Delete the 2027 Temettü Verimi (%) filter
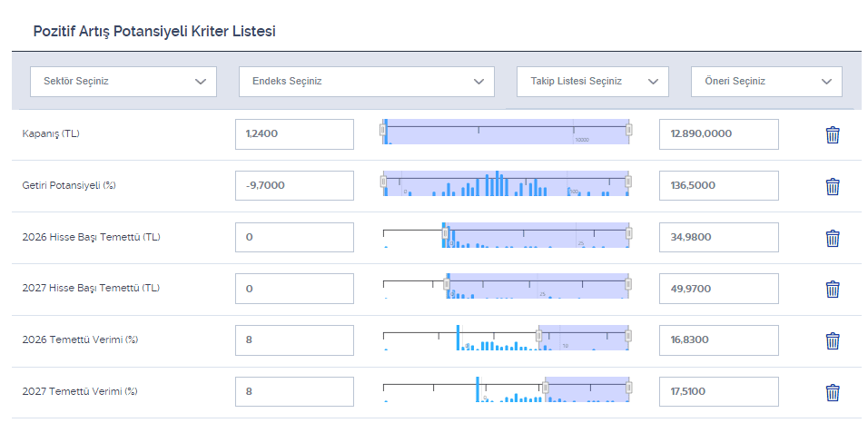This screenshot has height=423, width=868. point(832,393)
